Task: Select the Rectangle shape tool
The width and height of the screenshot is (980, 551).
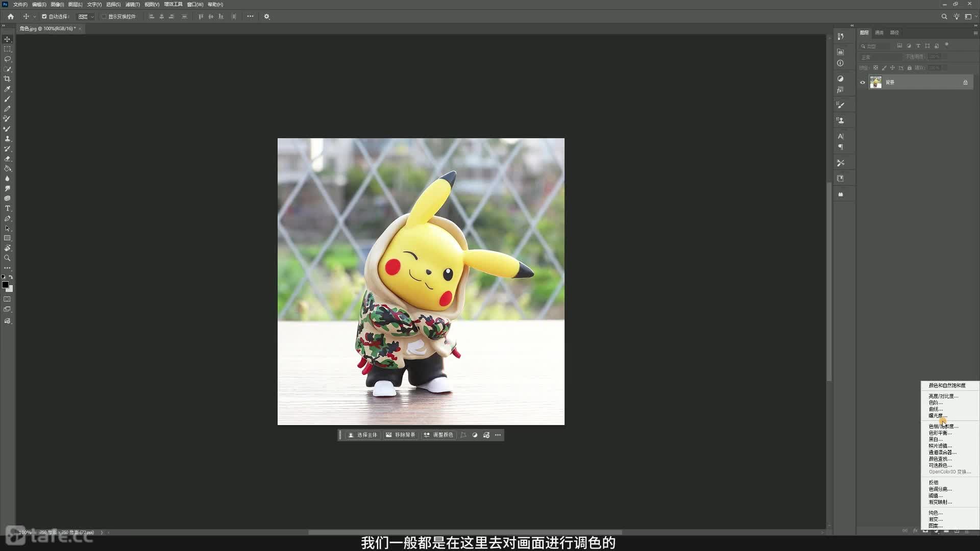Action: coord(7,238)
